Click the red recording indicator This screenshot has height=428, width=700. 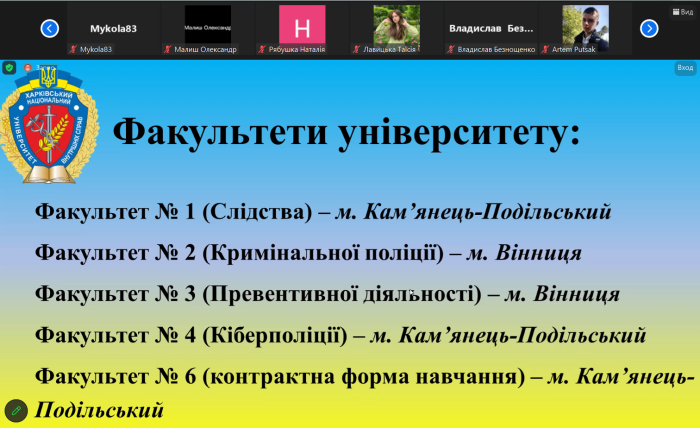pos(26,67)
